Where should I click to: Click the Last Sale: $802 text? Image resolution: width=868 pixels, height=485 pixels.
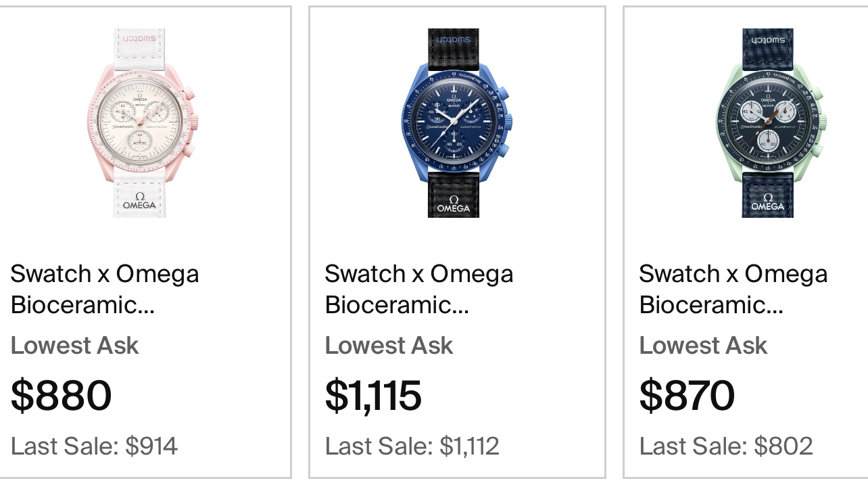click(x=726, y=446)
